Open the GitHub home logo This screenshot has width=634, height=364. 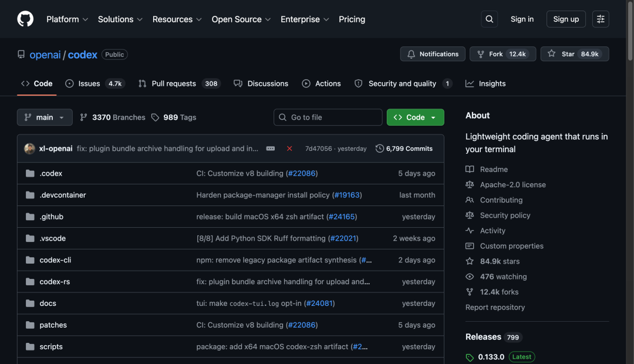tap(25, 19)
